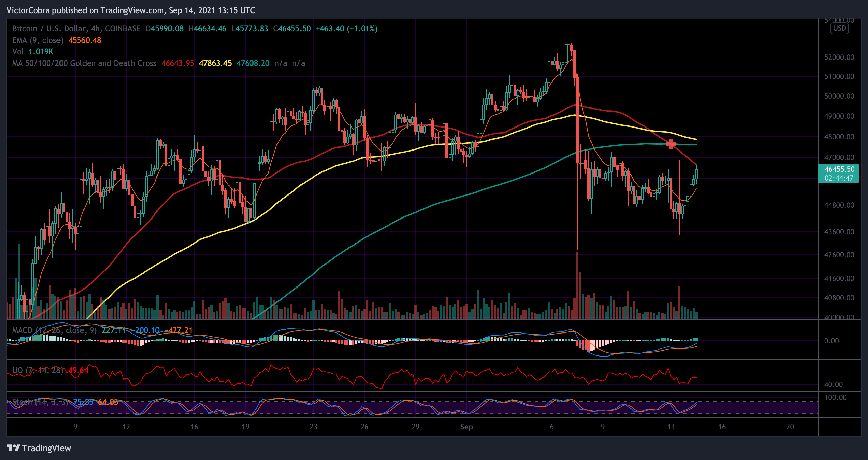868x460 pixels.
Task: Click the 42600.00 price axis label
Action: click(839, 255)
